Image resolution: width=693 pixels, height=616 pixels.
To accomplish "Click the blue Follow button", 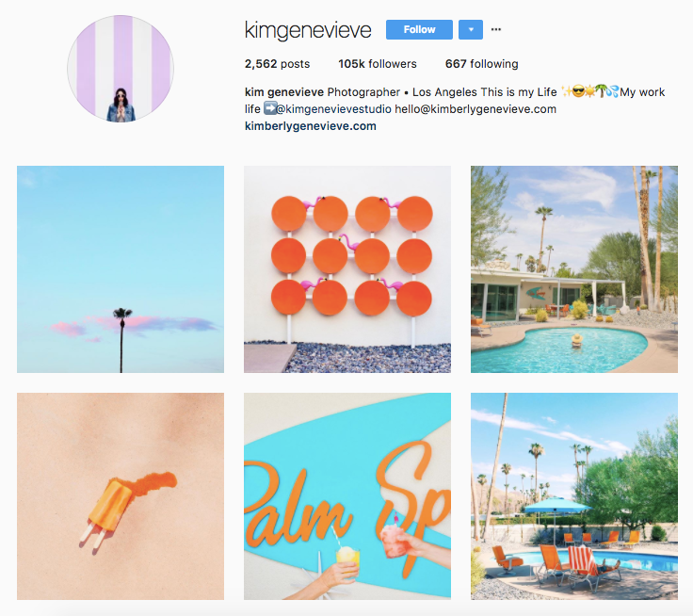I will (419, 29).
